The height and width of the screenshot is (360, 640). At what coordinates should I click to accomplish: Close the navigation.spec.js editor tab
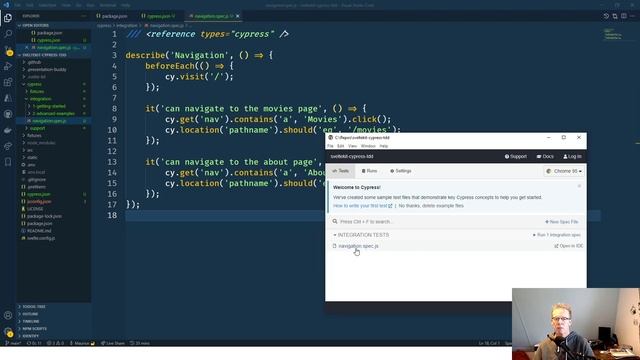238,16
